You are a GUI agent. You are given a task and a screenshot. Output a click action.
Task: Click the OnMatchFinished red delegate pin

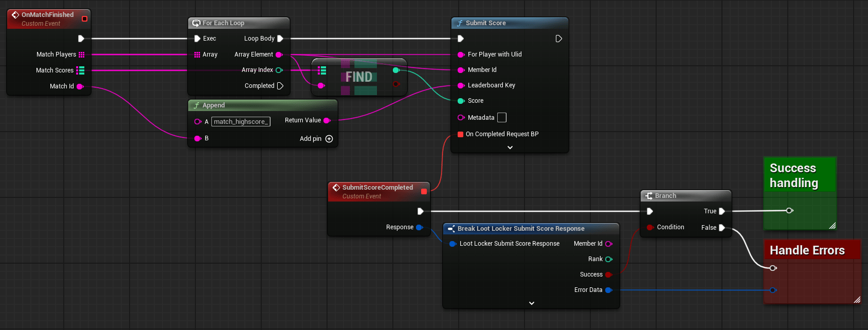84,19
